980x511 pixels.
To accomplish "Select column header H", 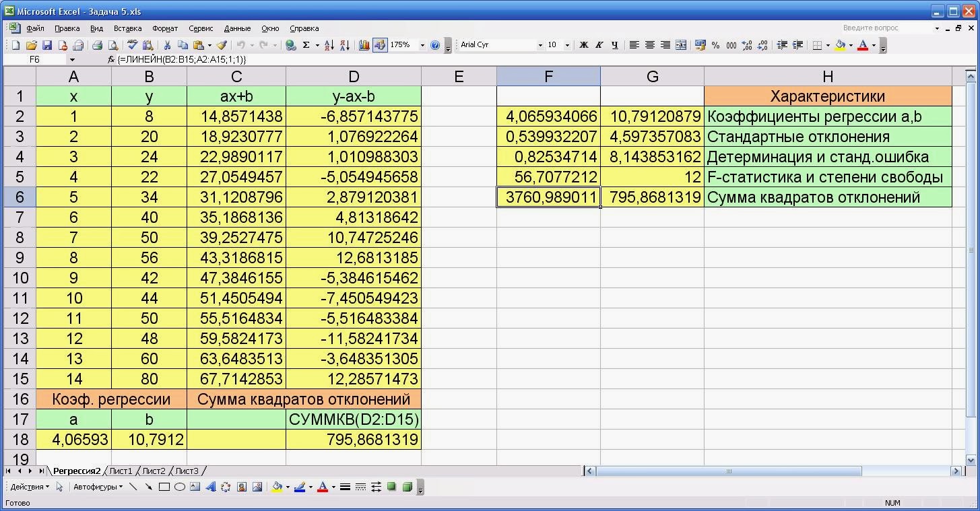I will (828, 76).
